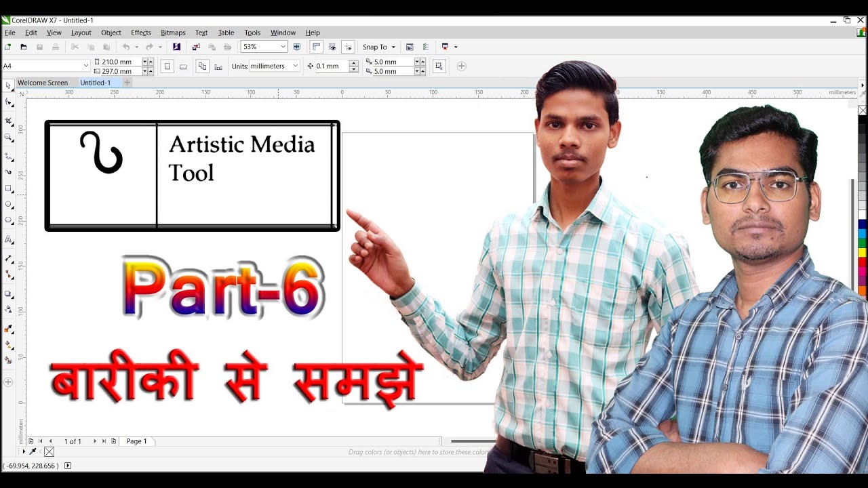868x488 pixels.
Task: Select the Artistic Media tool in toolbox
Action: coord(8,172)
